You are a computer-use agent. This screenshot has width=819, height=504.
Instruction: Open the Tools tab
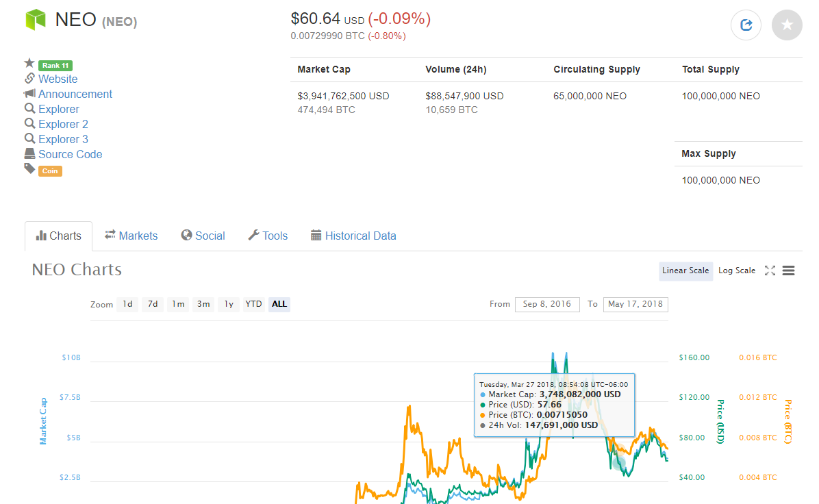point(268,236)
